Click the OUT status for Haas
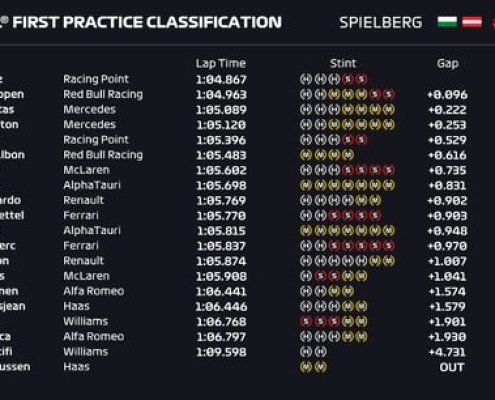The width and height of the screenshot is (495, 400). (x=452, y=367)
